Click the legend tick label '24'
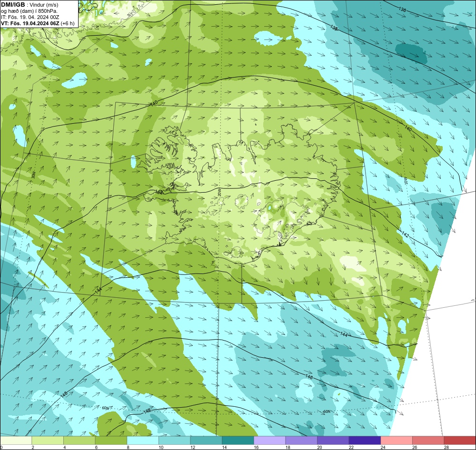 [x=383, y=447]
